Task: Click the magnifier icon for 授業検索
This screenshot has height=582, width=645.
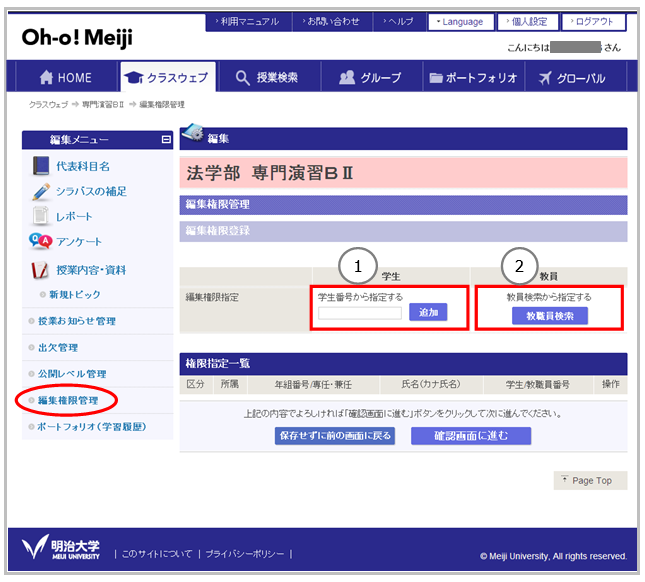Action: tap(242, 77)
